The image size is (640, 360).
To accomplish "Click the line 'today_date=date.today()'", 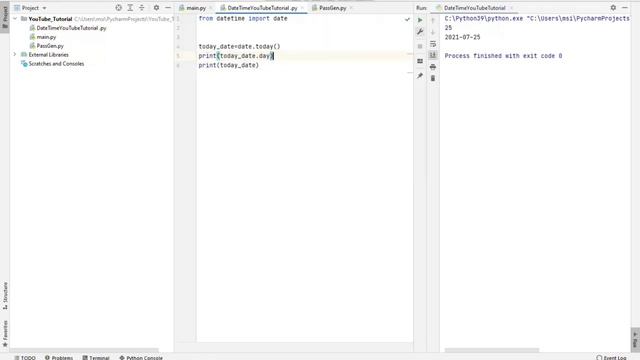I will 239,47.
